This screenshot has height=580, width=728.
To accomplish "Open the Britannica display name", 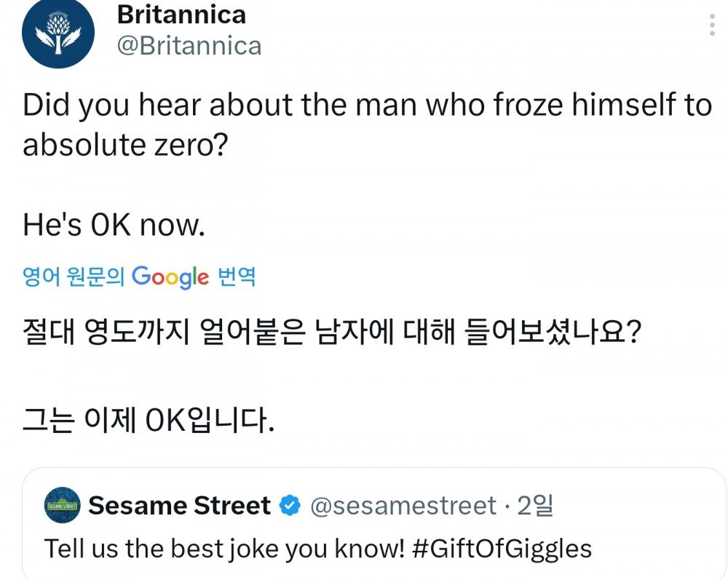I will coord(181,14).
